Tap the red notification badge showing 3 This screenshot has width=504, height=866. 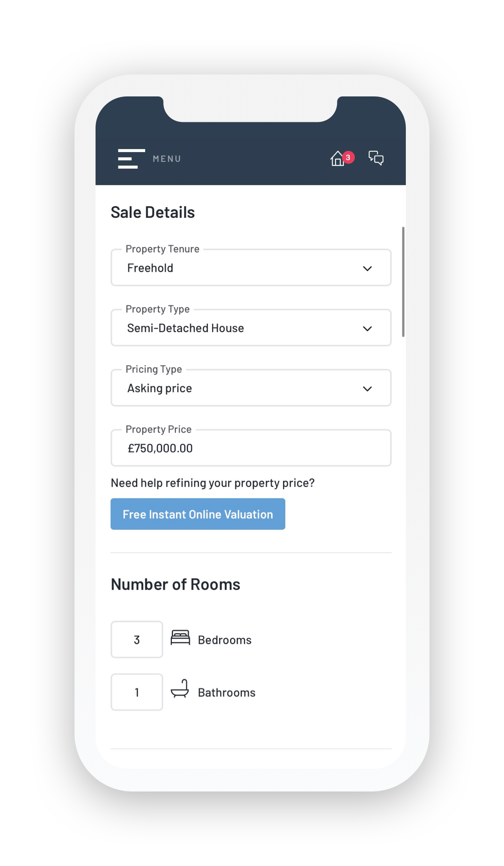tap(348, 157)
